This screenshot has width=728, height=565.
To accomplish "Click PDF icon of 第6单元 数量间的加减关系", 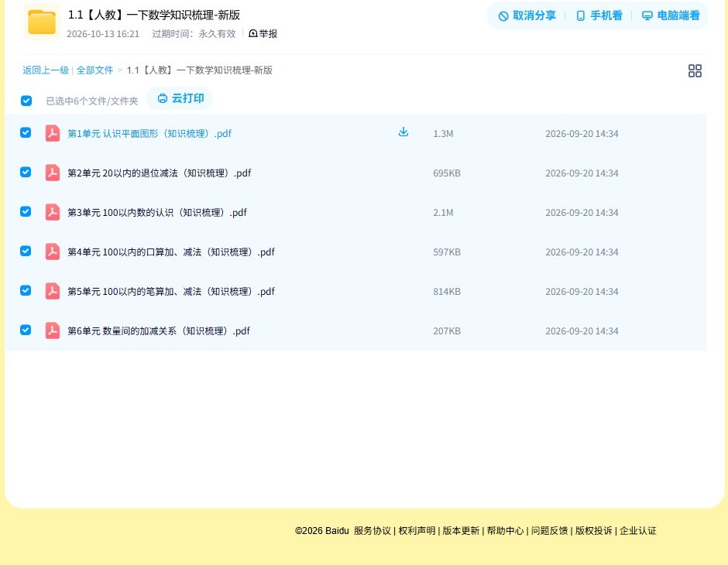I will tap(53, 330).
